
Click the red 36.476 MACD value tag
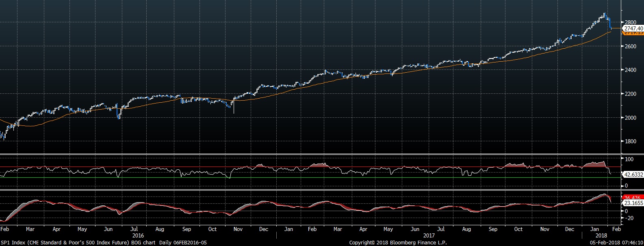633,198
